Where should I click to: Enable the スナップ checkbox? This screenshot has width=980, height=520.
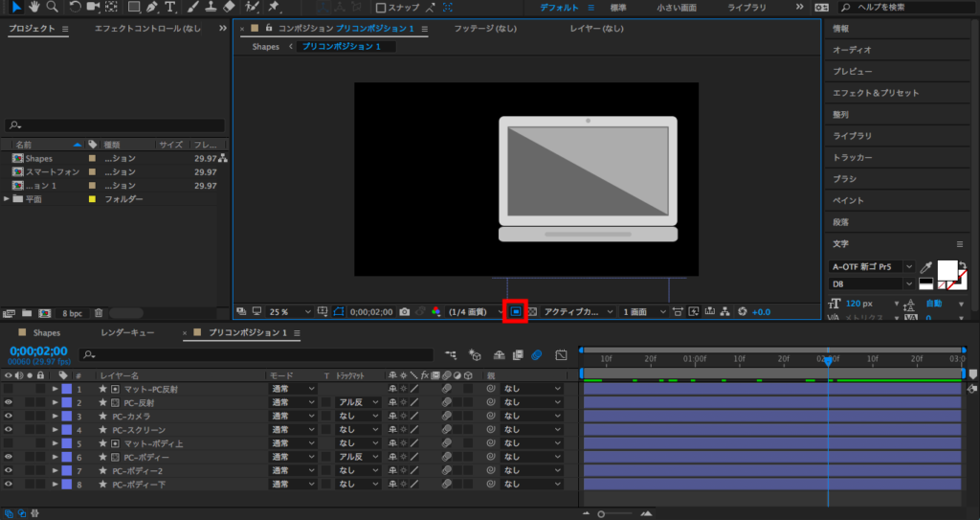point(380,8)
